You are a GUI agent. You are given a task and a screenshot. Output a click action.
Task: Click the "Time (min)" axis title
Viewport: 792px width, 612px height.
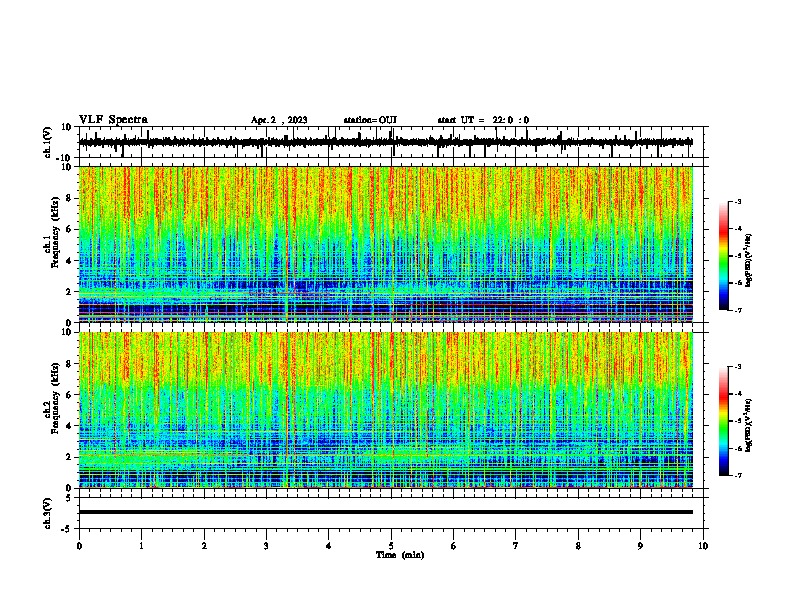click(x=400, y=555)
